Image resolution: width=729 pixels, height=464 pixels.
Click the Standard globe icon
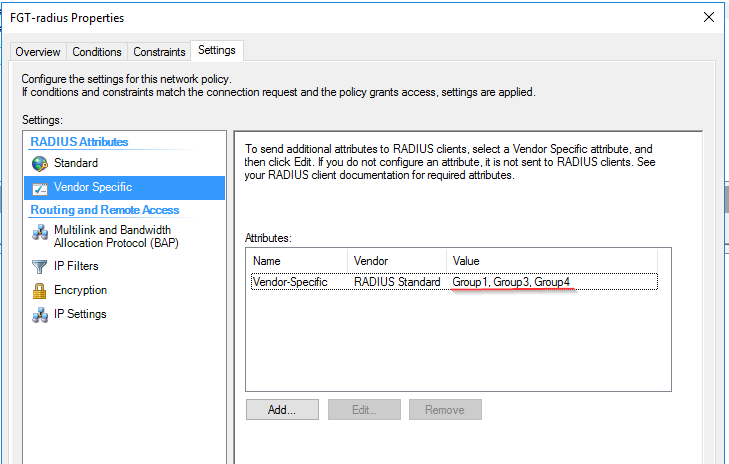click(40, 164)
